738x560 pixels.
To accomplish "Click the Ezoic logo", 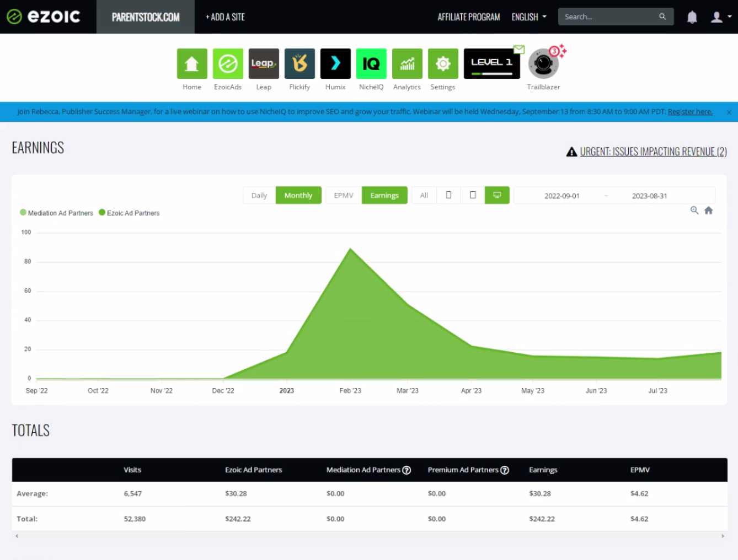I will [43, 17].
